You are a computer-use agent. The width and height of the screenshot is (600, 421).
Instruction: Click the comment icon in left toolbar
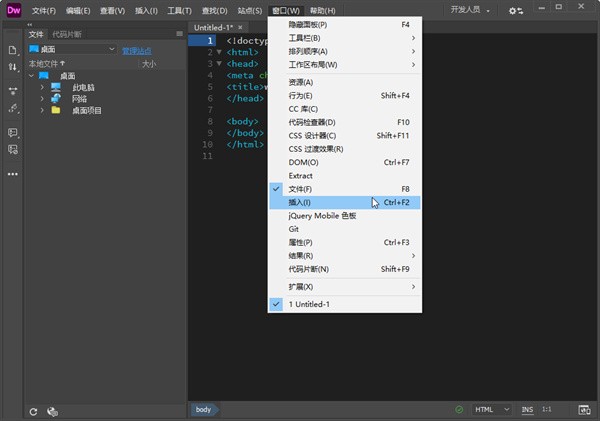click(13, 131)
